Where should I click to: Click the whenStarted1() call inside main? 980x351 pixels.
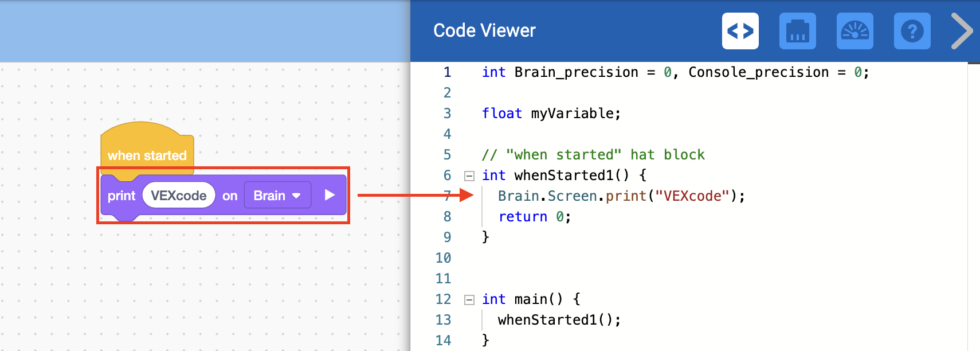coord(559,320)
